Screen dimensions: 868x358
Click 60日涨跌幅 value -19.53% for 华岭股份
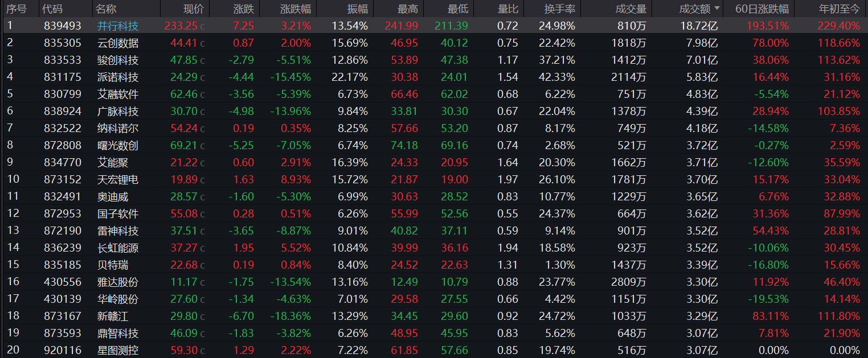[768, 299]
